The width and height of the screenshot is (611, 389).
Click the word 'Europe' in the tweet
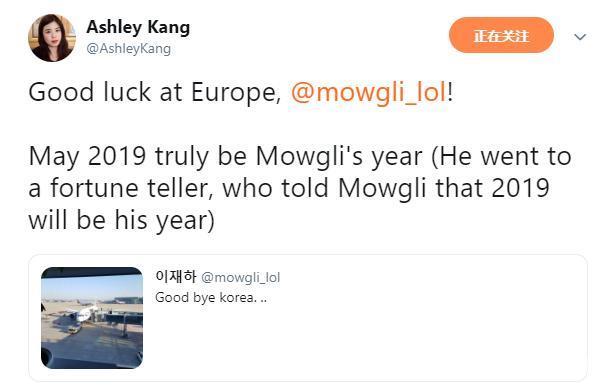[236, 94]
